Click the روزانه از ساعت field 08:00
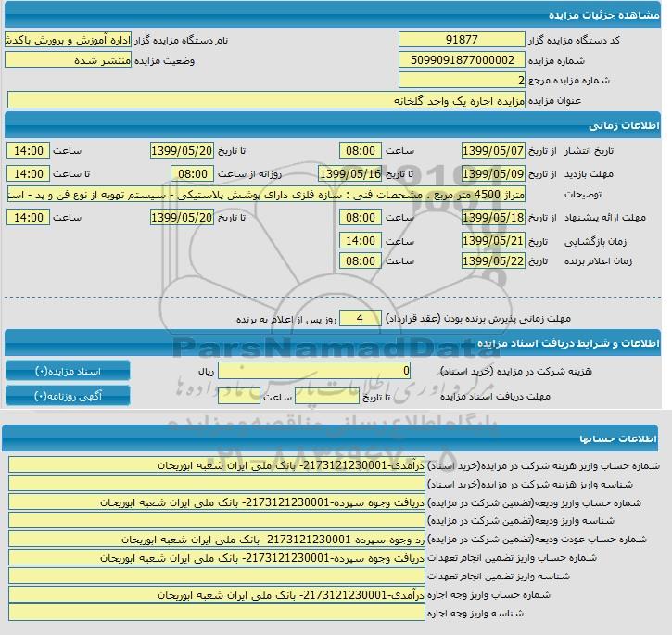The height and width of the screenshot is (635, 672). (193, 173)
